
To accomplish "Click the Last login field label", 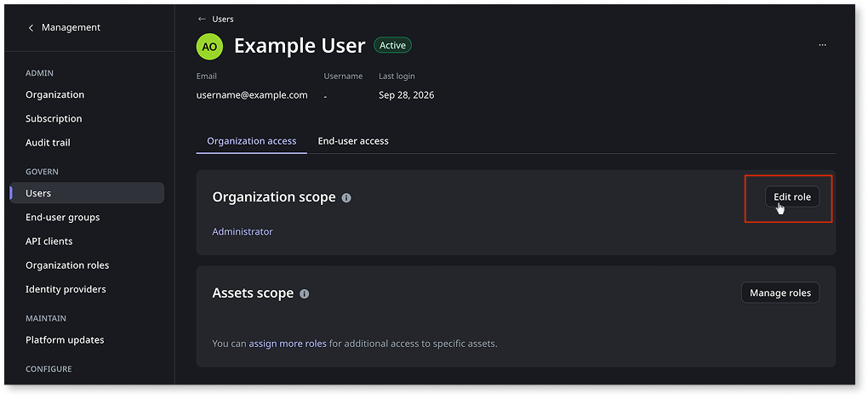I will pyautogui.click(x=397, y=77).
